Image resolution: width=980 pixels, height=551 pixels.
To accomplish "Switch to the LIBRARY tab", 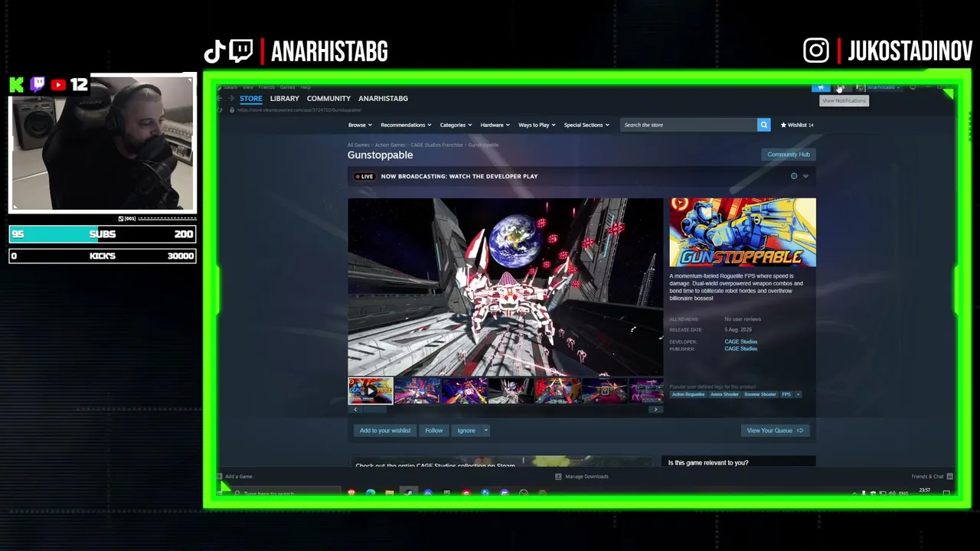I will click(284, 98).
